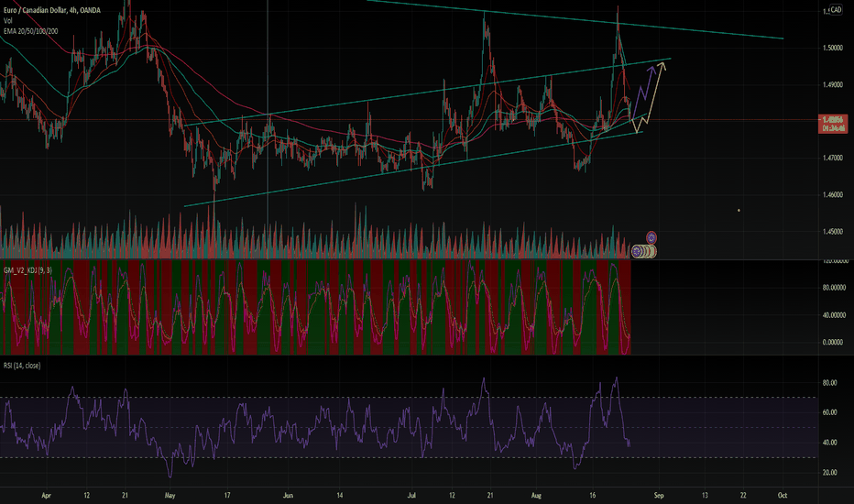
Task: Open the CAD currency selector
Action: (x=836, y=10)
